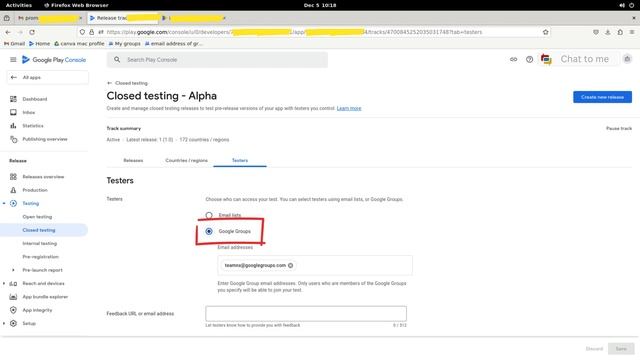Open the canva mac profile bookmark
Viewport: 640px width, 360px height.
pyautogui.click(x=79, y=44)
